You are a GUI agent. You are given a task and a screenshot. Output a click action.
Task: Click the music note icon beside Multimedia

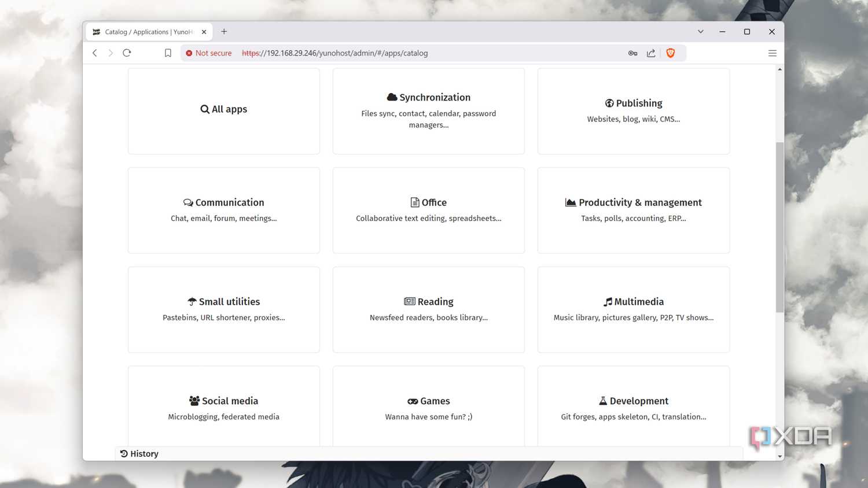[x=608, y=302]
